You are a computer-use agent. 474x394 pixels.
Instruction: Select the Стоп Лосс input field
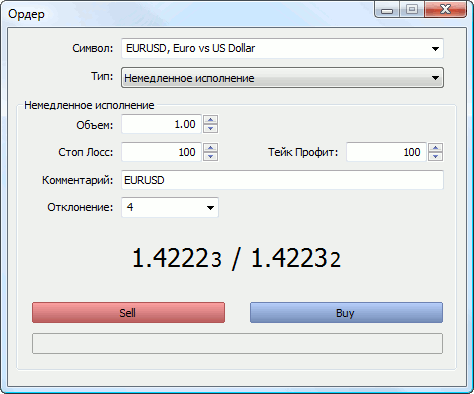tap(161, 152)
